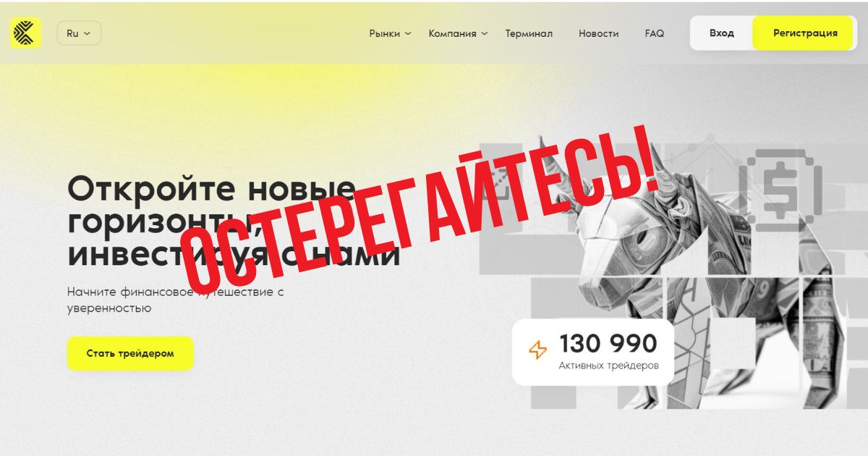Click the chevron next to Рынки
Screen dimensions: 868x456
tap(407, 33)
